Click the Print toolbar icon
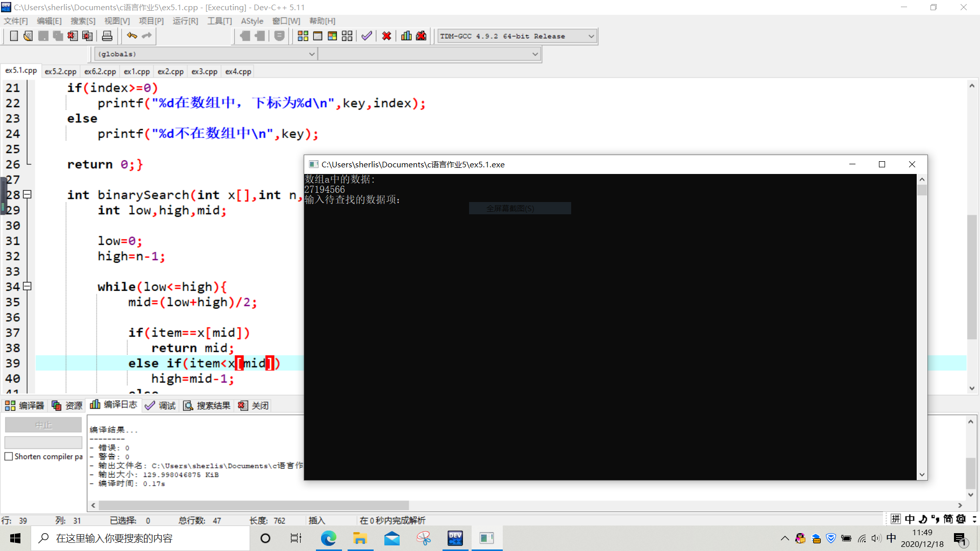 (107, 36)
